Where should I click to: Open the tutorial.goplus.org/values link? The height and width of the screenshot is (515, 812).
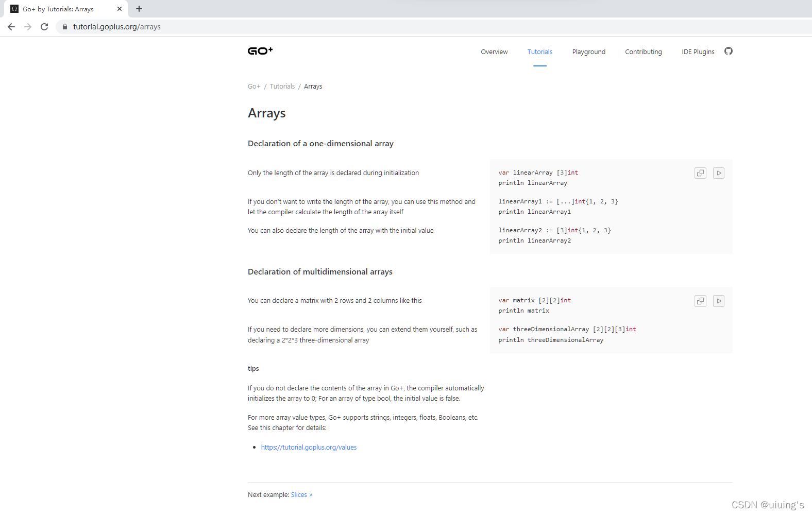click(x=309, y=448)
